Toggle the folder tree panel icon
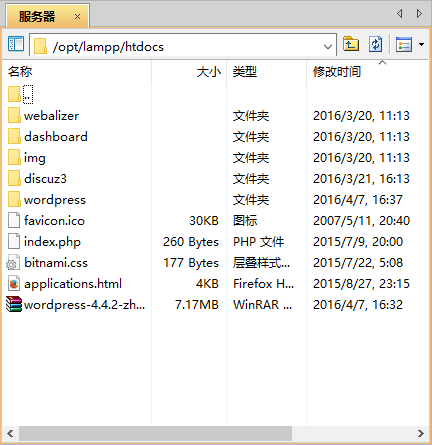 [16, 44]
